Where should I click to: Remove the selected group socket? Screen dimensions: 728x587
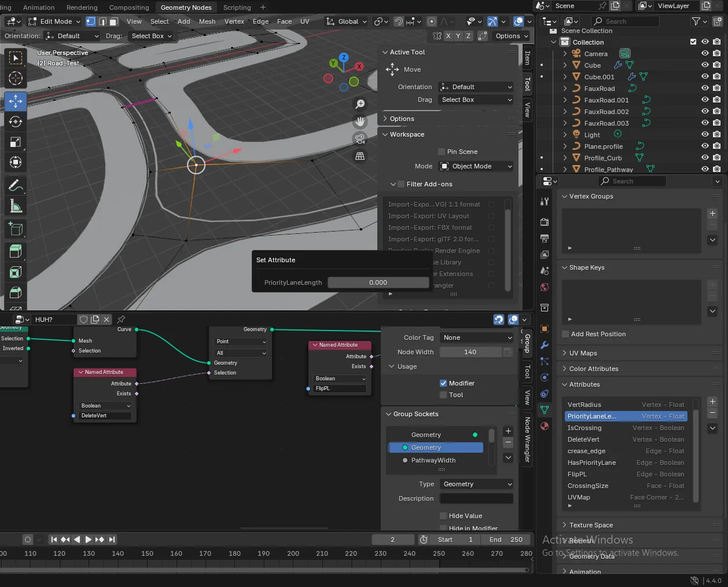508,442
